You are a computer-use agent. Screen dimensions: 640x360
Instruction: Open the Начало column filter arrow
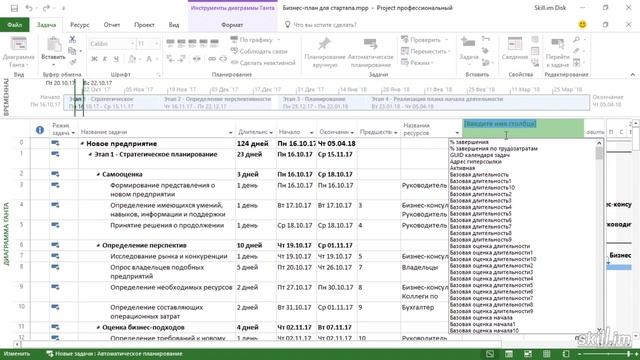point(311,133)
